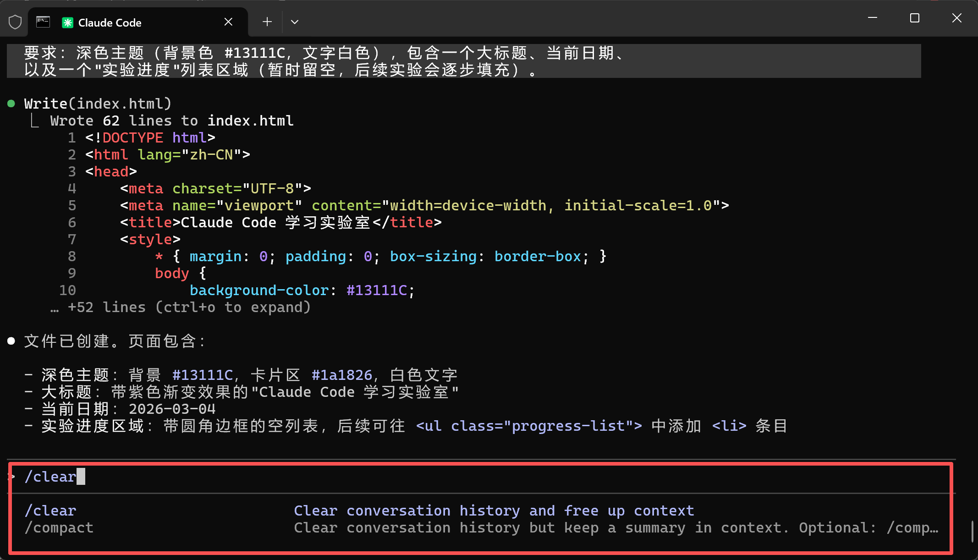Image resolution: width=978 pixels, height=560 pixels.
Task: Click the meta charset="UTF-8" line
Action: [215, 189]
